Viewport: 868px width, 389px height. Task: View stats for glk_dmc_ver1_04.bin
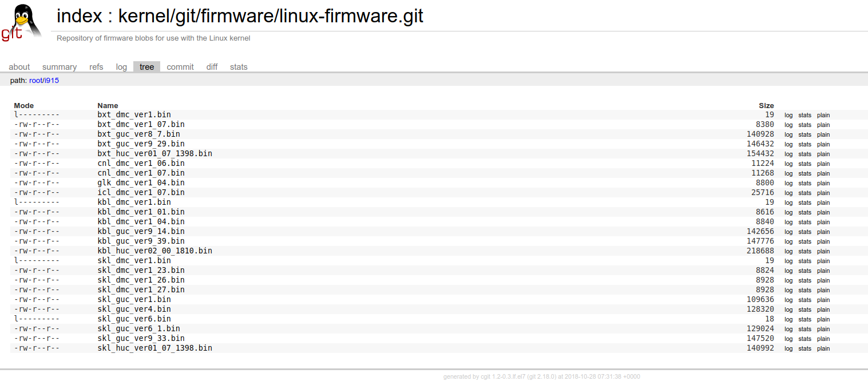pos(804,183)
